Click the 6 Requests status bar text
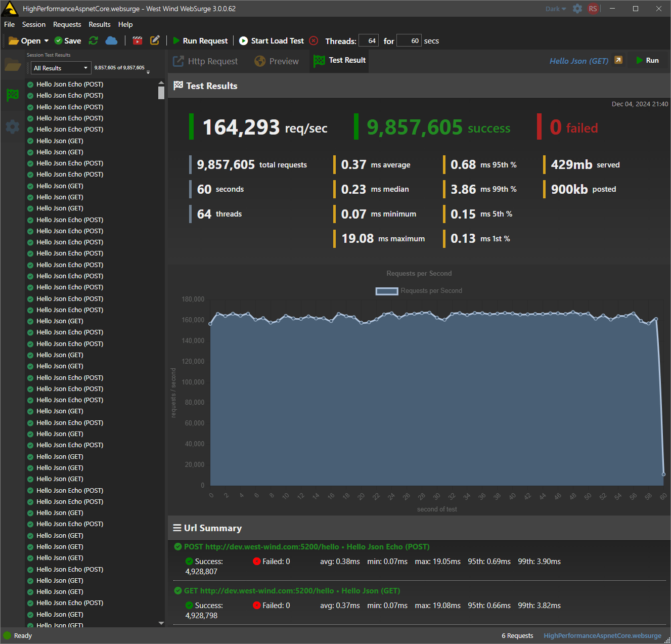Viewport: 671px width, 644px height. tap(517, 636)
